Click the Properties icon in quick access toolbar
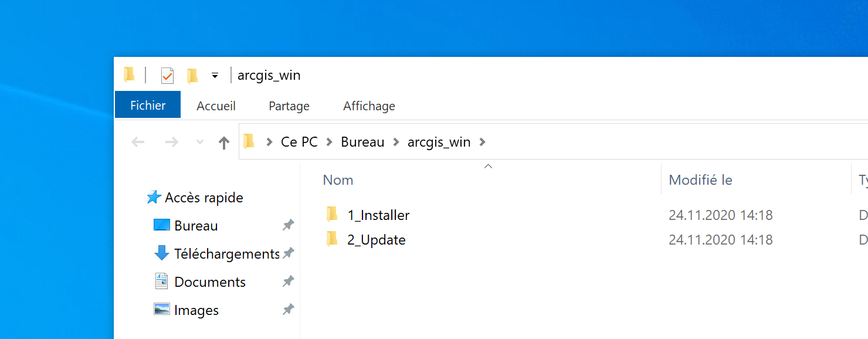Viewport: 868px width, 339px height. [167, 76]
